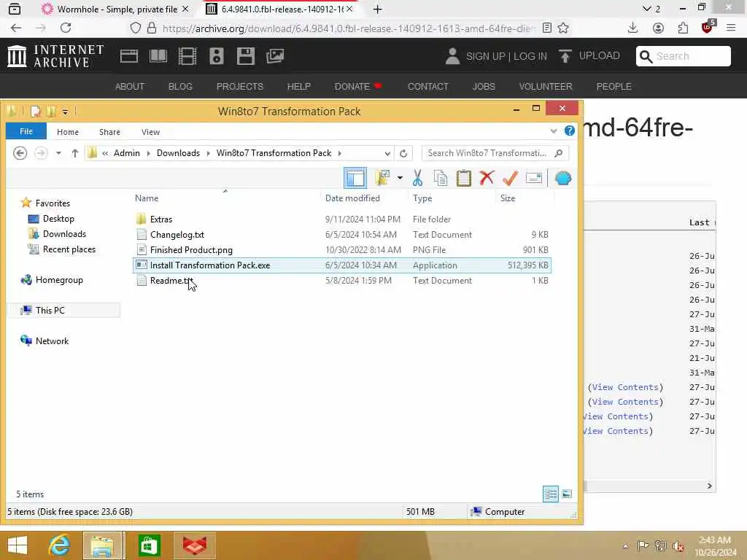
Task: Open Internet Archive software floppy icon
Action: point(246,56)
